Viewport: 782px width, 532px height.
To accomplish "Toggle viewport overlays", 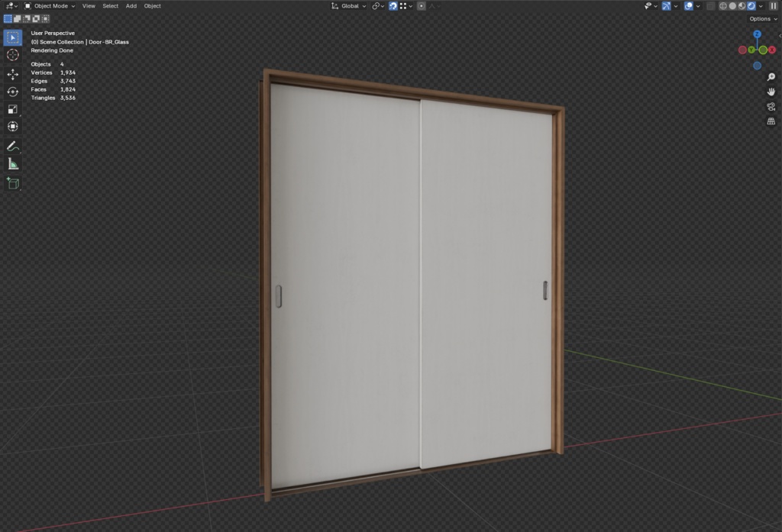I will point(689,6).
